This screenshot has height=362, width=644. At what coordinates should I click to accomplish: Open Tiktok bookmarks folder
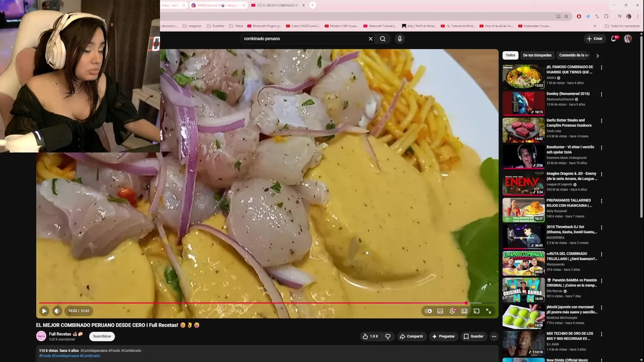click(x=236, y=26)
